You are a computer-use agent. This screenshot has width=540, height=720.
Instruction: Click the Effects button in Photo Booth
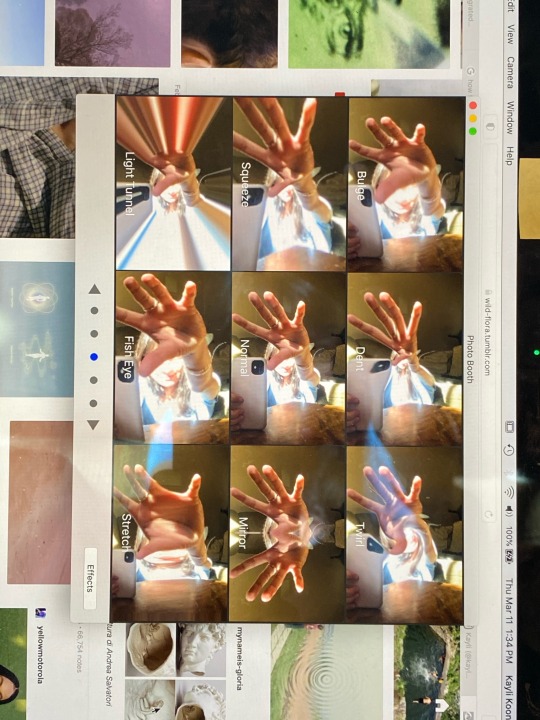point(91,578)
